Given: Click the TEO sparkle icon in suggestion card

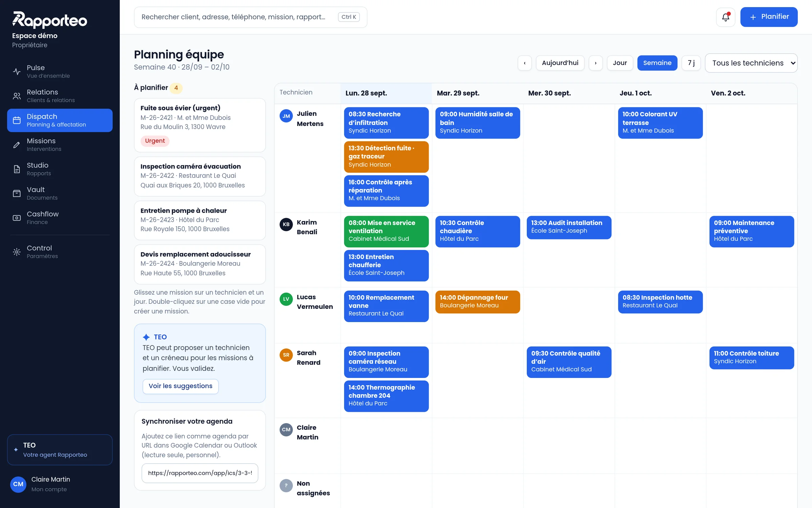Looking at the screenshot, I should [x=146, y=337].
